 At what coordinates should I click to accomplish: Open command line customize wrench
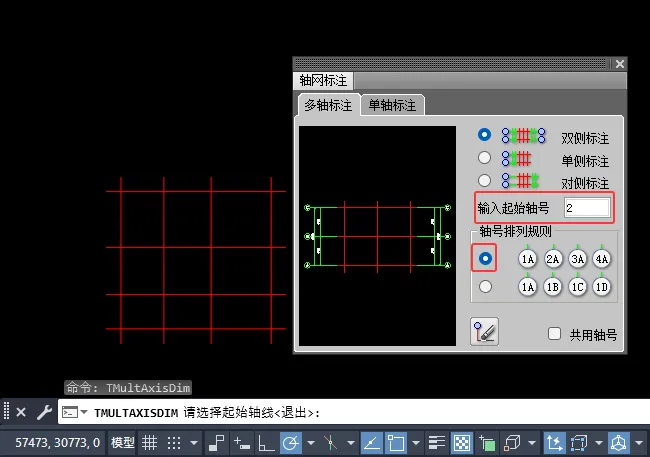(x=44, y=412)
